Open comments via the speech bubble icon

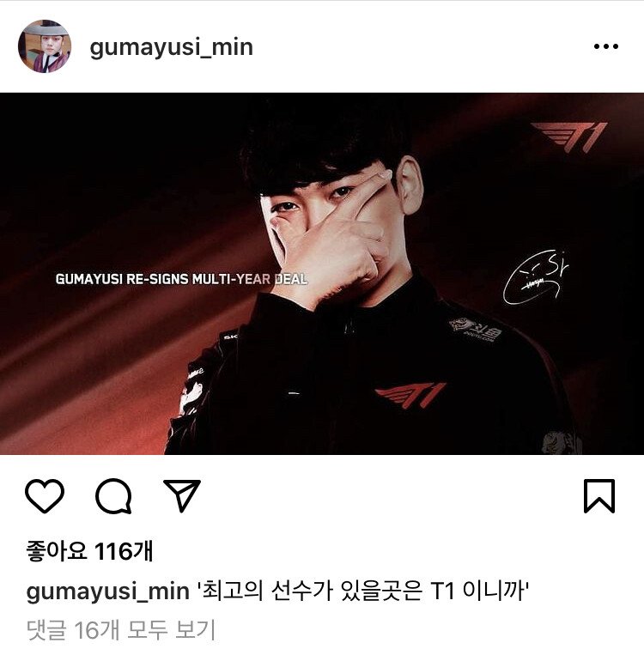point(114,496)
